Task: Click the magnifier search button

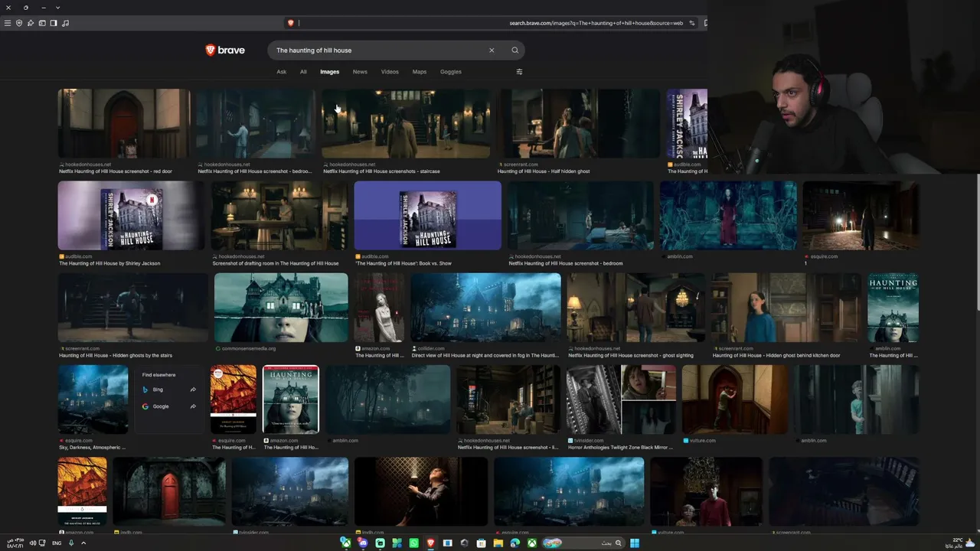Action: (514, 51)
